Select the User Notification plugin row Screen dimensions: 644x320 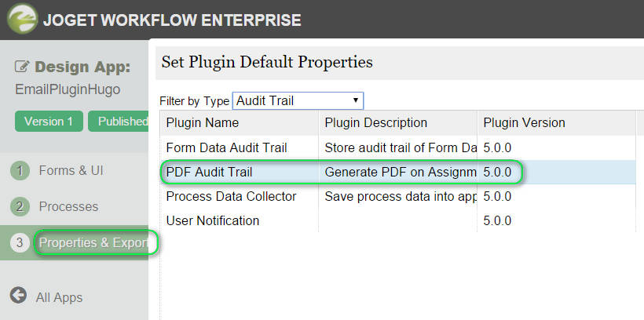(x=212, y=220)
